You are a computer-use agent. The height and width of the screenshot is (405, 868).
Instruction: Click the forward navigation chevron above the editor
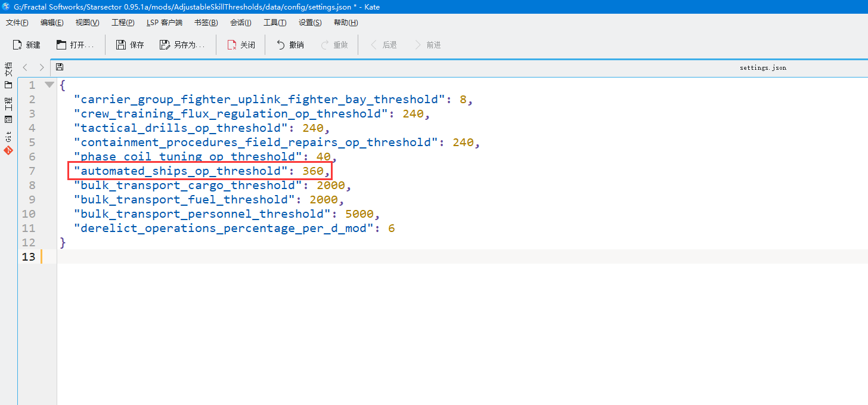pos(41,67)
